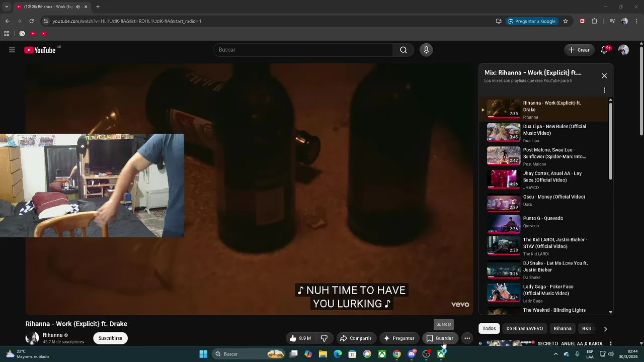Go back in the browser
Viewport: 644px width, 362px height.
point(7,21)
